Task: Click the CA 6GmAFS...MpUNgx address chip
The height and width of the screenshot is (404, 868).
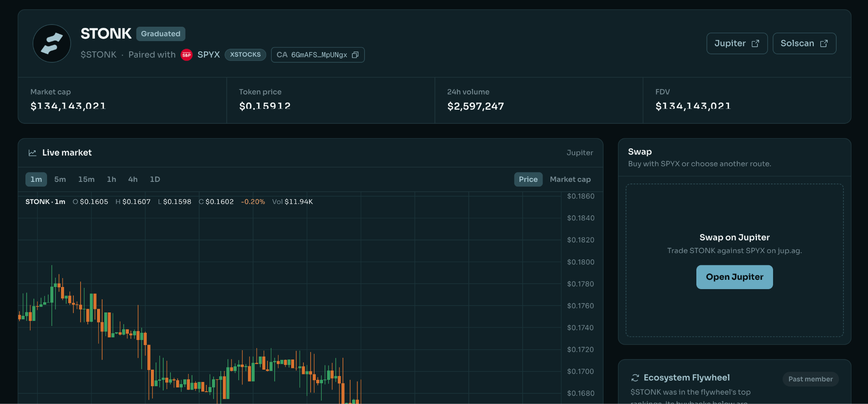Action: [x=318, y=55]
